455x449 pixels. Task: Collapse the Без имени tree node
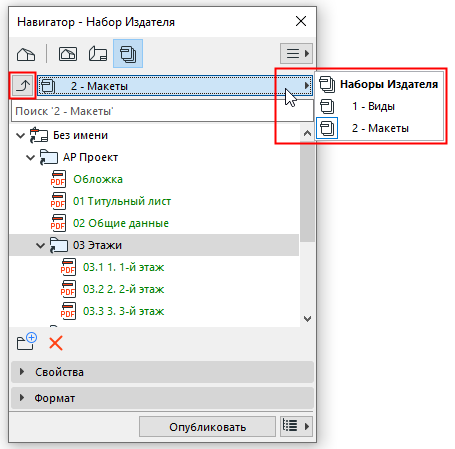(x=21, y=135)
